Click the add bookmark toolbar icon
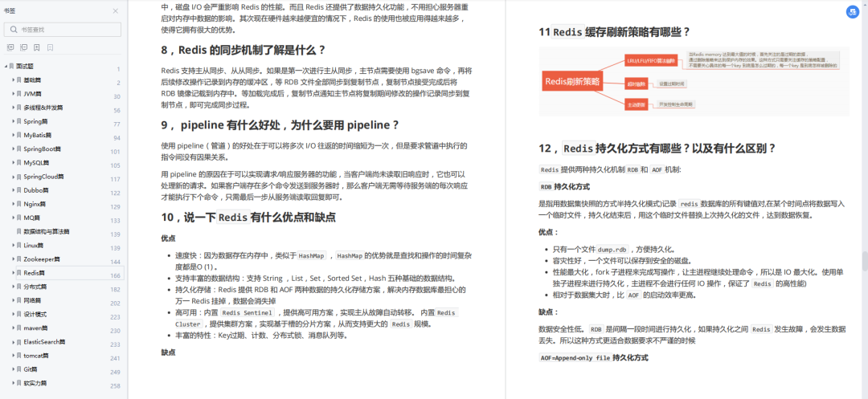The image size is (868, 399). coord(36,48)
